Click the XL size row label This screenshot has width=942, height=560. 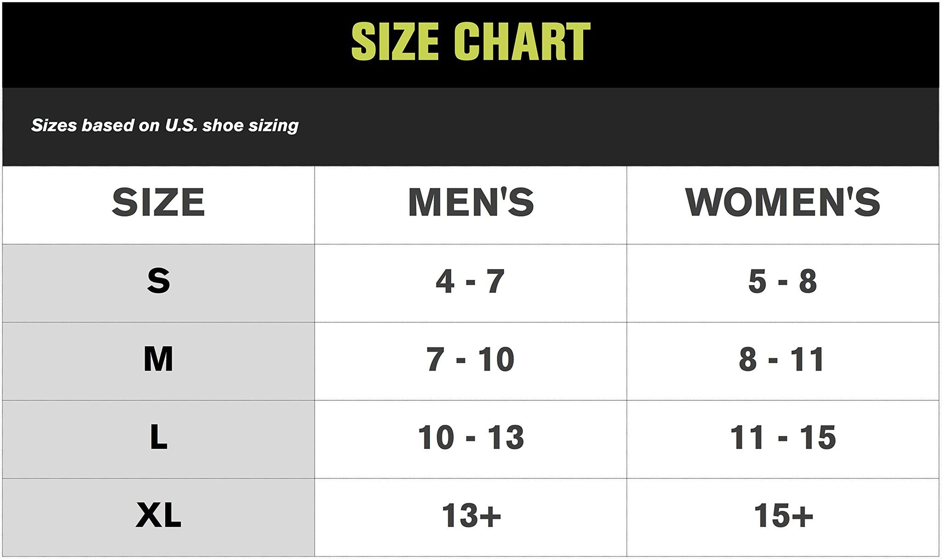tap(158, 515)
